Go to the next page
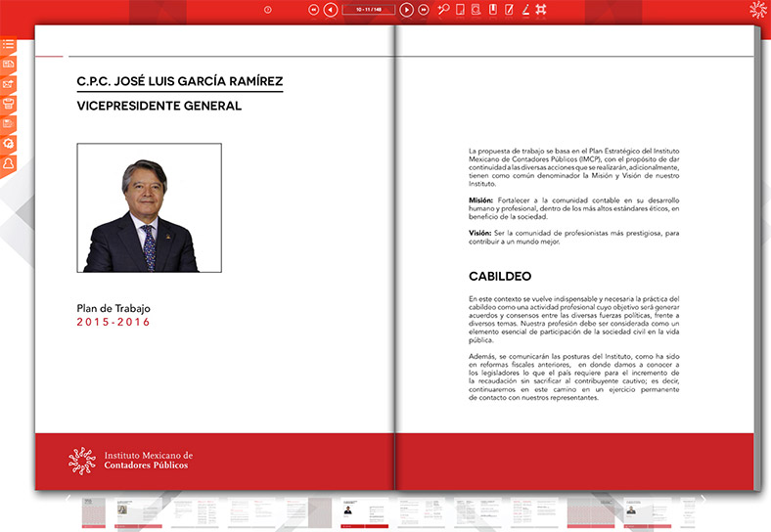The image size is (771, 532). click(x=406, y=10)
